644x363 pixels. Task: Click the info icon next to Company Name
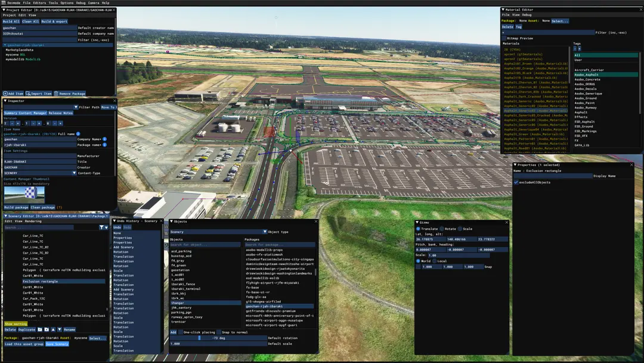[x=105, y=139]
